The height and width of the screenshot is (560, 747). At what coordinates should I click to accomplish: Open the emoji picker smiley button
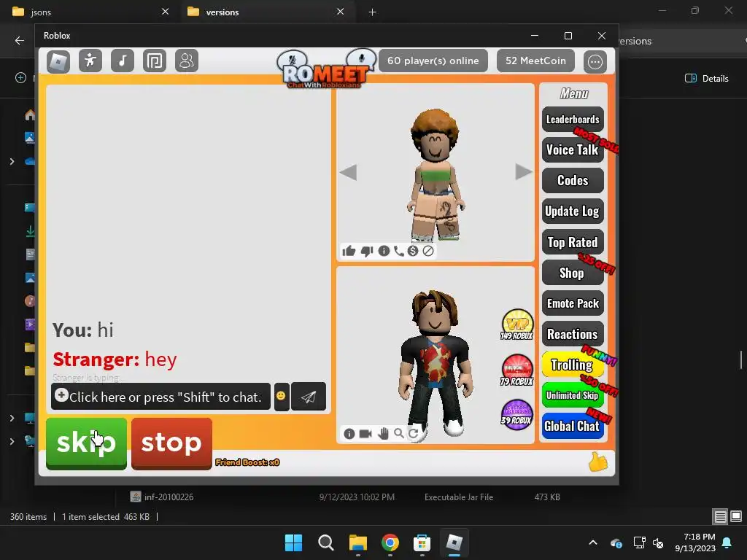282,396
